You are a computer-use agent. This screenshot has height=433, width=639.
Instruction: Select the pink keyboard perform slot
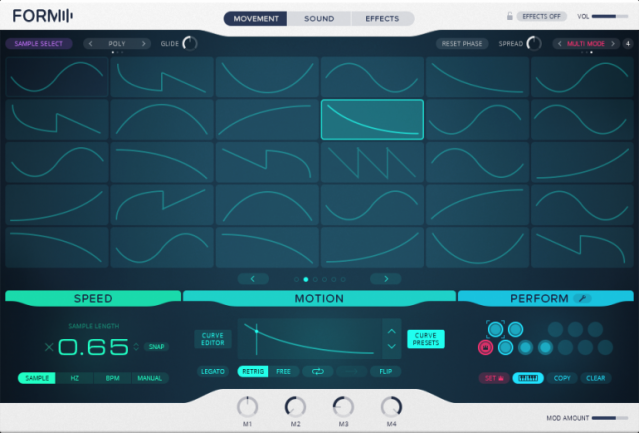[485, 347]
